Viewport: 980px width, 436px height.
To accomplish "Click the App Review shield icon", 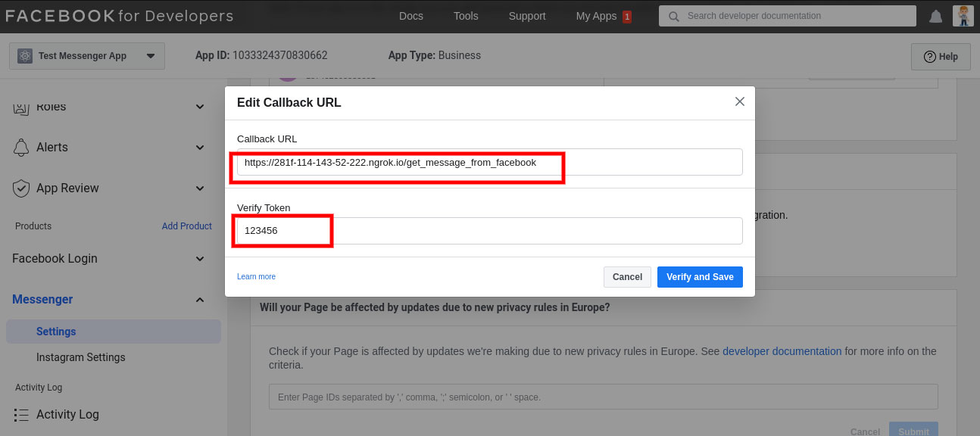I will tap(21, 188).
